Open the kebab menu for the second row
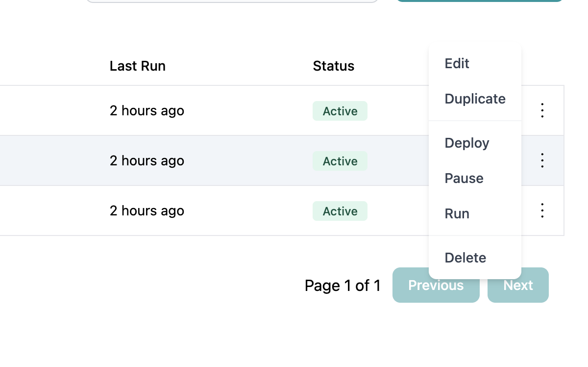Screen dimensions: 588x367 [x=542, y=160]
